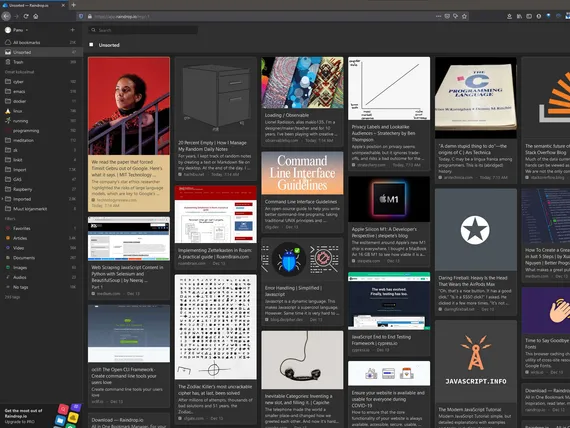Open the emacs collection
570x428 pixels.
click(x=41, y=91)
